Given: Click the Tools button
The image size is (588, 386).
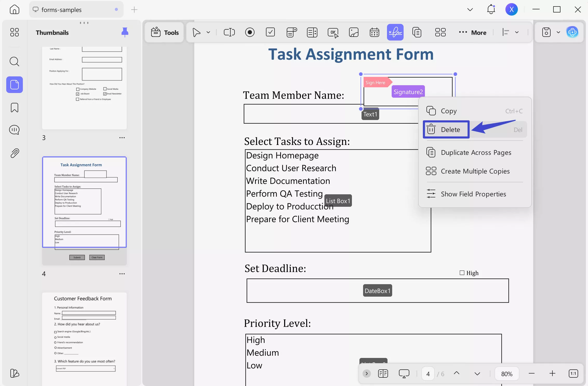Looking at the screenshot, I should pos(165,32).
